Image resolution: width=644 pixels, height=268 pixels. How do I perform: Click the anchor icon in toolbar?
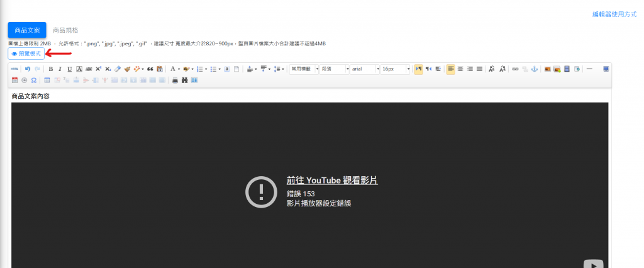pyautogui.click(x=534, y=69)
